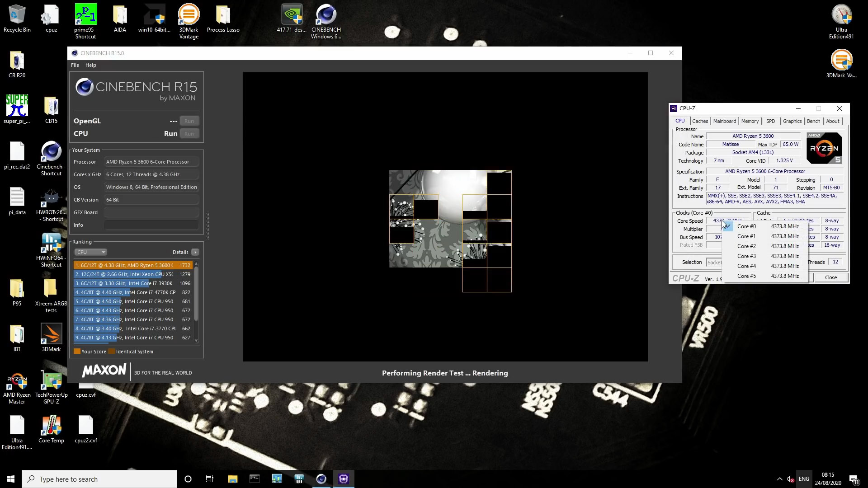868x488 pixels.
Task: Select Core #4 in the clocks popup
Action: (765, 266)
